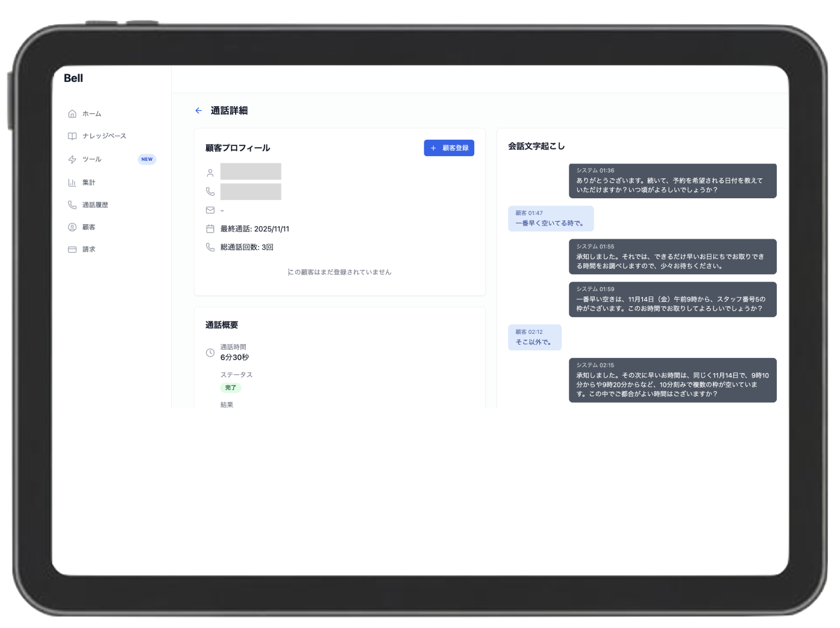Open the 請求 entry in the sidebar

point(89,249)
